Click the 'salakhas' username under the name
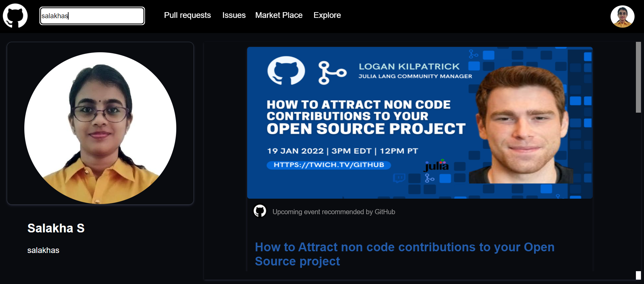The width and height of the screenshot is (644, 284). point(43,250)
